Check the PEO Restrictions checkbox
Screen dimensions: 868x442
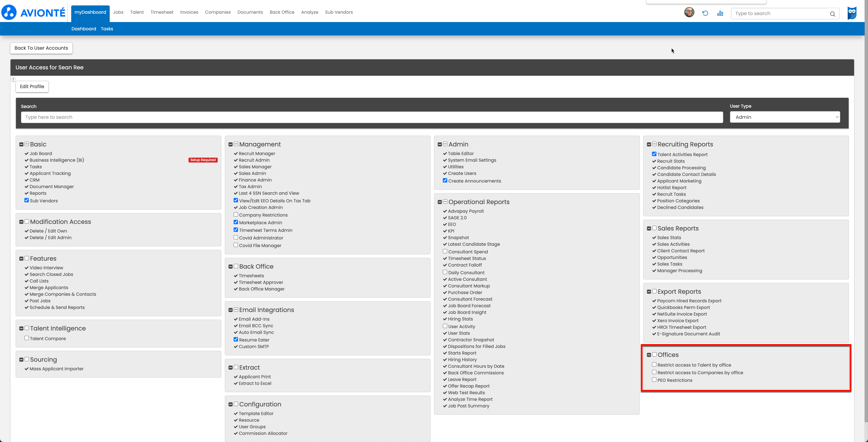654,380
